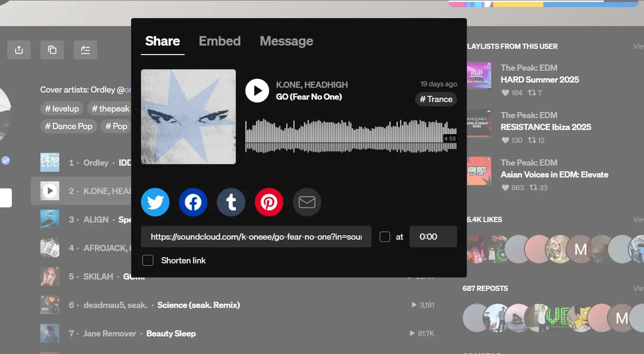
Task: Play GO (Fear No One) in dialog
Action: (257, 91)
